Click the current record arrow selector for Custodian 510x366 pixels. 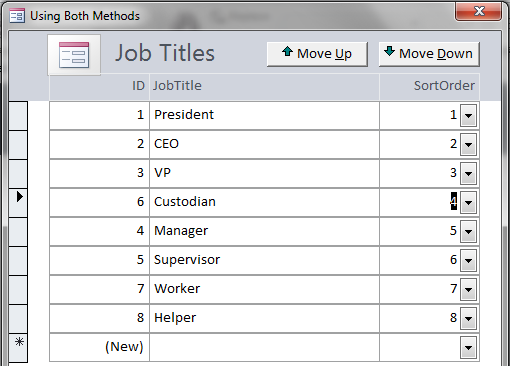click(x=18, y=202)
